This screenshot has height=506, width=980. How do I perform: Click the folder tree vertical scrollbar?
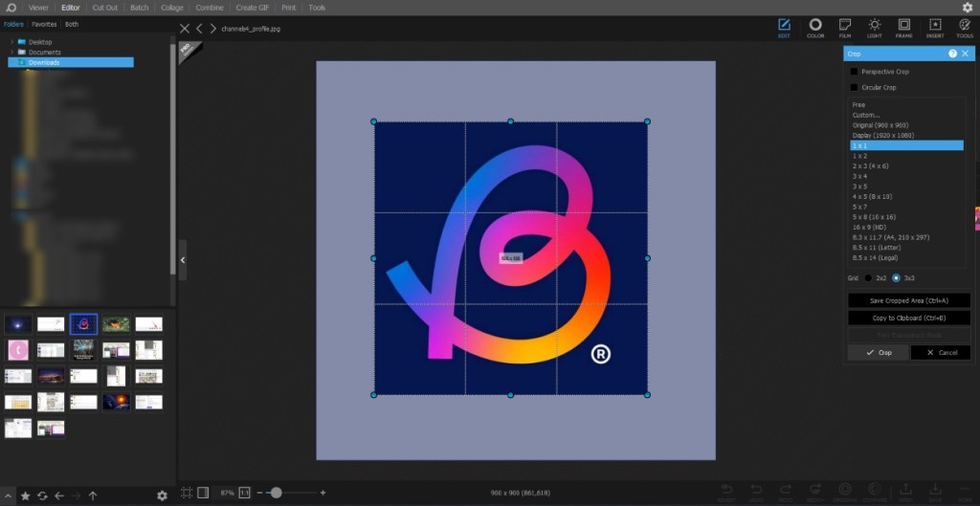173,160
